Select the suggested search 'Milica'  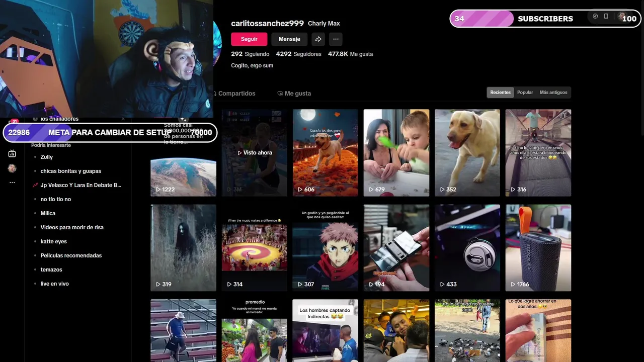pos(48,213)
